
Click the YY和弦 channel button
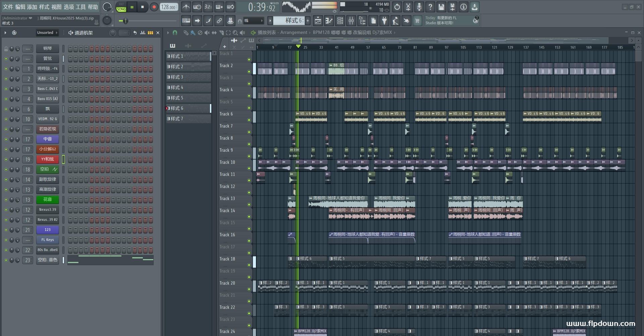(48, 159)
